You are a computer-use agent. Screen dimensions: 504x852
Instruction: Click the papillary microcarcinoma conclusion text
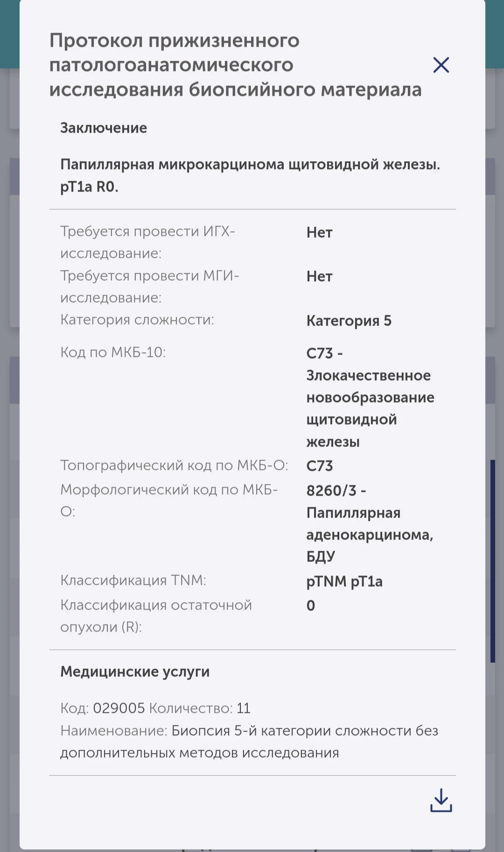pyautogui.click(x=250, y=175)
